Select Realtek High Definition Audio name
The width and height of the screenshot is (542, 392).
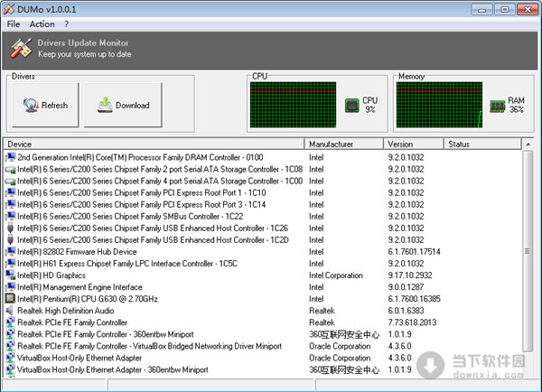66,311
